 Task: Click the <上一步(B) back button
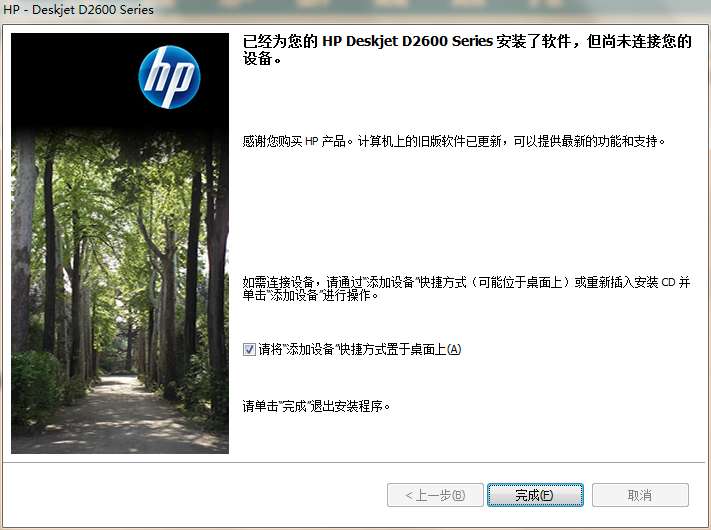(x=435, y=495)
